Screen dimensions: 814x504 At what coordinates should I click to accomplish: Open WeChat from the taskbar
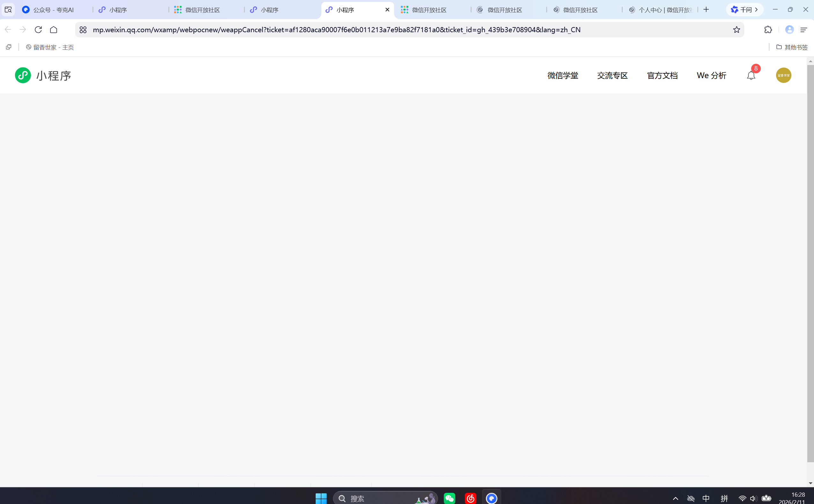tap(449, 498)
